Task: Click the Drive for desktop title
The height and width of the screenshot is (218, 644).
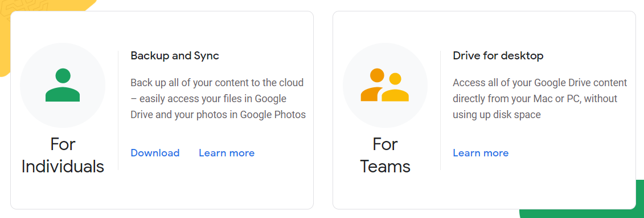Action: coord(498,55)
